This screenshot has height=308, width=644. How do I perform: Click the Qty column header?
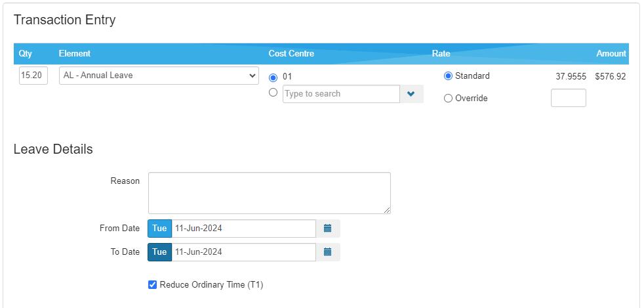26,53
